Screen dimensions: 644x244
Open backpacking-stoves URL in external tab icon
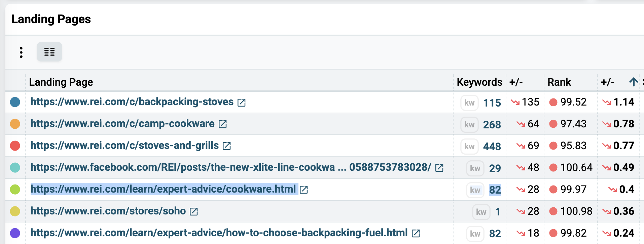coord(241,103)
